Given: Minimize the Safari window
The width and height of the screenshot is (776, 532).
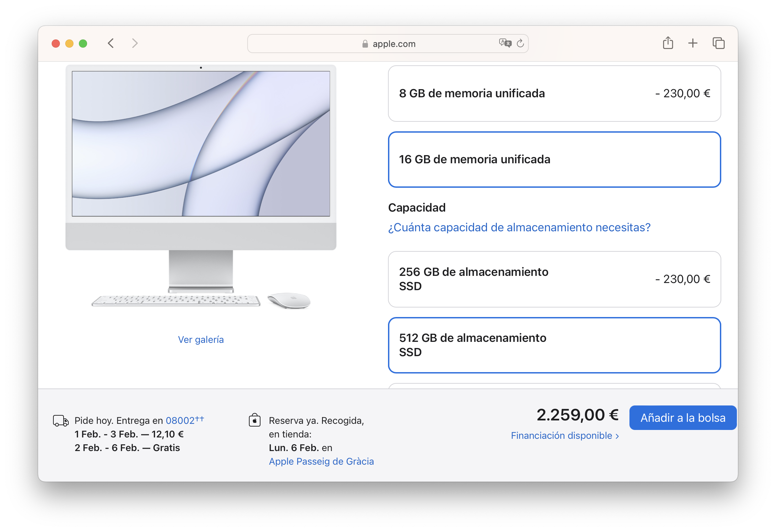Looking at the screenshot, I should click(x=69, y=44).
